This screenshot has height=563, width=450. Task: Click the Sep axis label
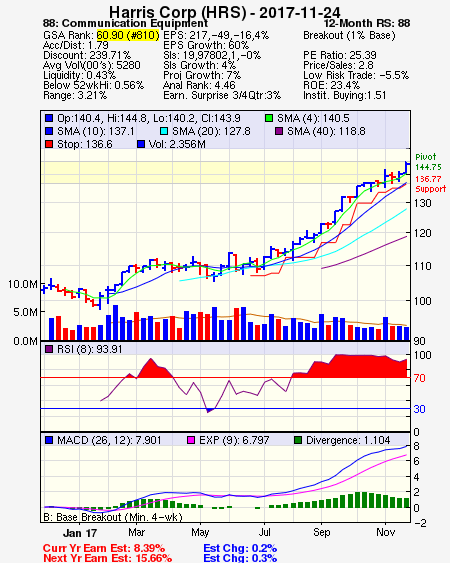321,532
